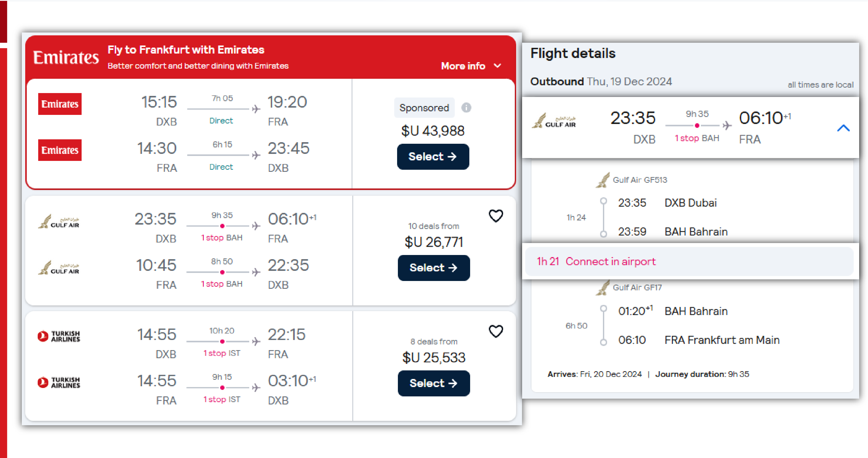Click the Emirates logo on DXB outbound row
The height and width of the screenshot is (458, 868).
(x=60, y=104)
